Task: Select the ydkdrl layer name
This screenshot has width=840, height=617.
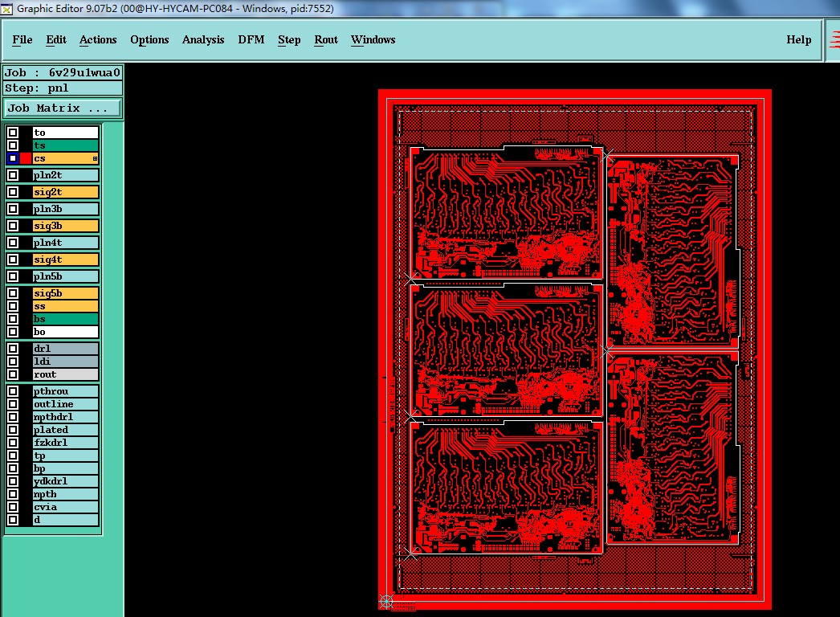Action: [x=65, y=481]
